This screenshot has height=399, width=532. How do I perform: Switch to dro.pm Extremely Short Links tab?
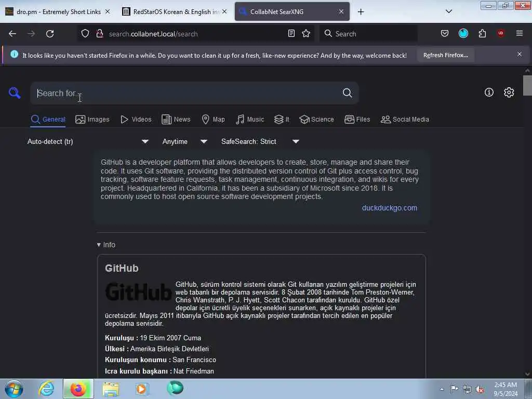[58, 11]
